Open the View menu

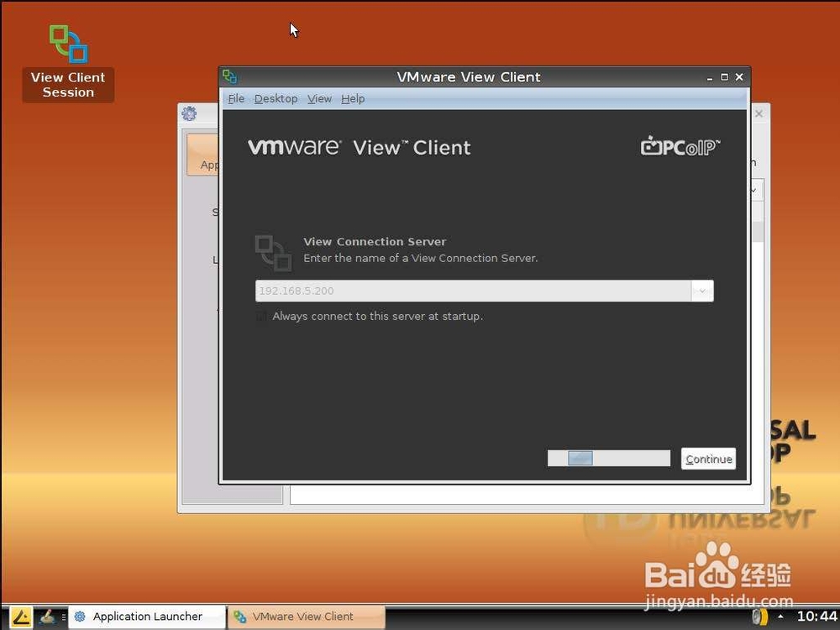coord(319,98)
